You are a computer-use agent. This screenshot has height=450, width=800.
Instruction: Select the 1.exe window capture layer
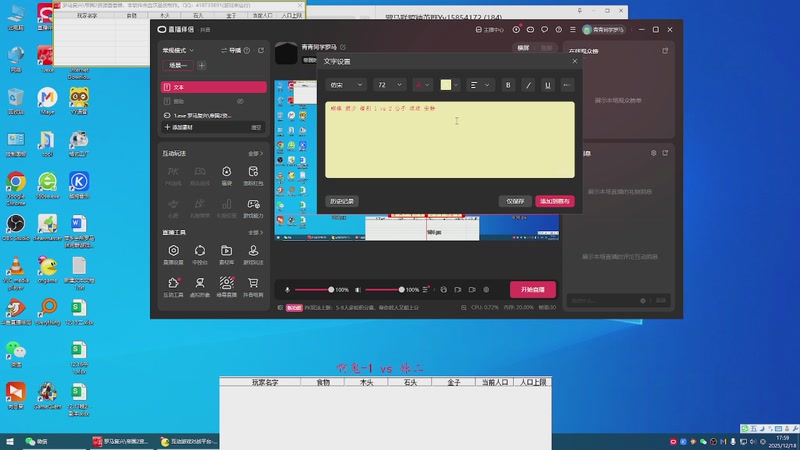click(214, 115)
